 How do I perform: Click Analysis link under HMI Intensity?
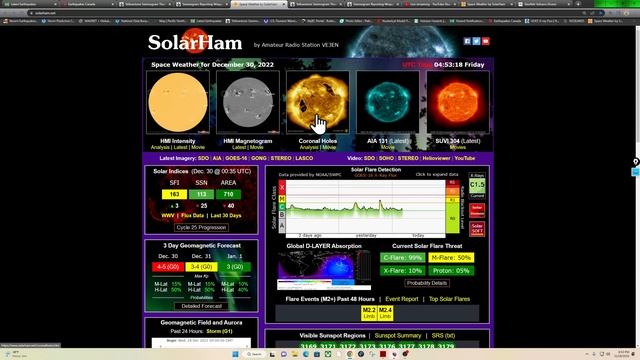click(160, 147)
